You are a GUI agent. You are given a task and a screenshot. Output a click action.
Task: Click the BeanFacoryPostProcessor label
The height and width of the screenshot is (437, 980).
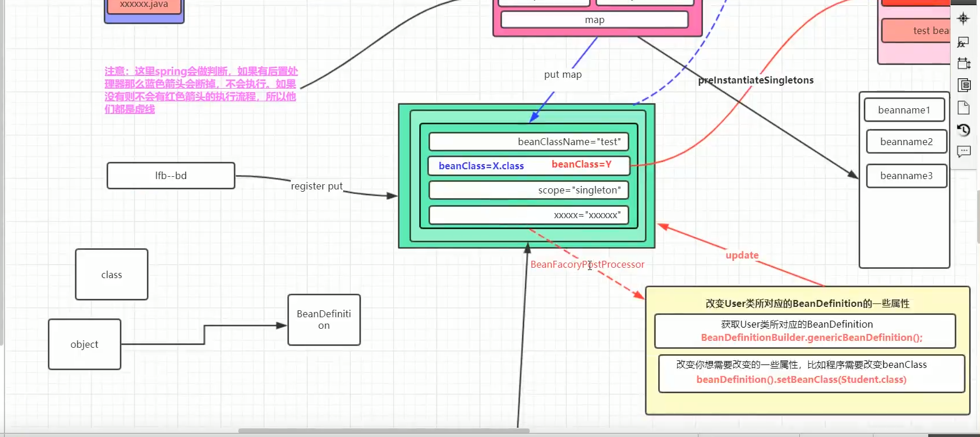(x=587, y=264)
